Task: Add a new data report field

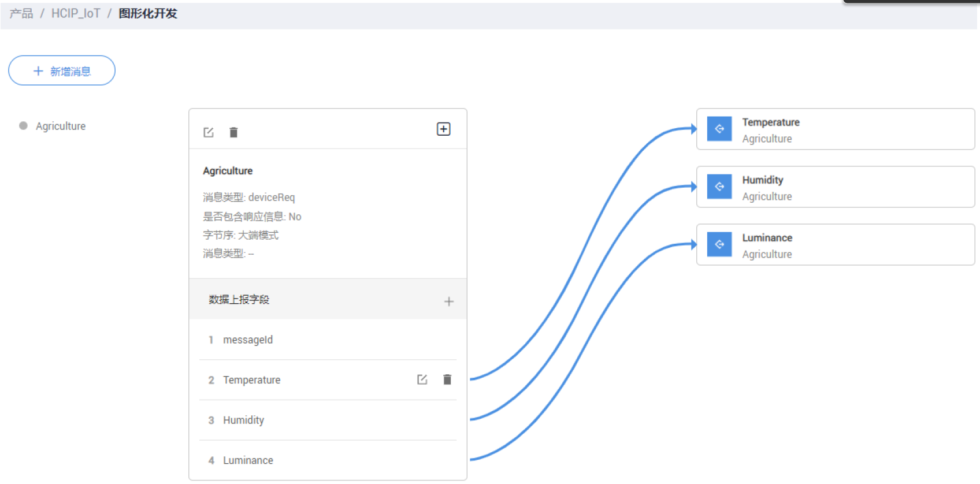Action: (448, 301)
